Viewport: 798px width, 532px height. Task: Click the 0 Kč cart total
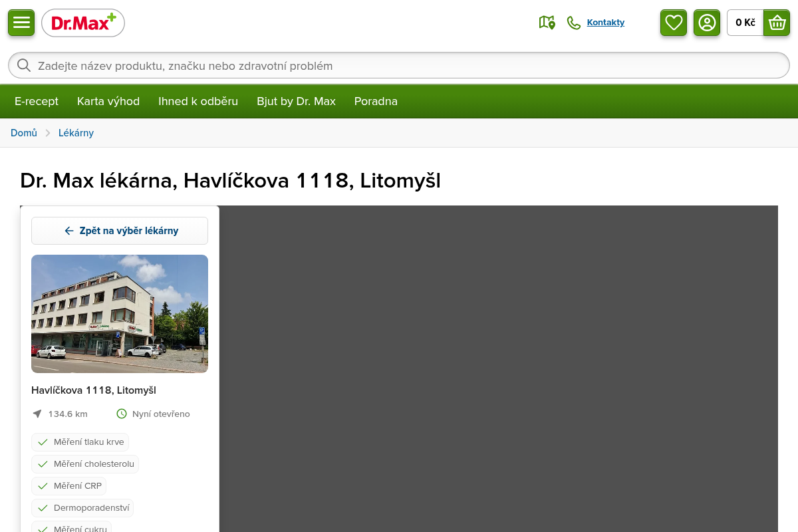coord(745,23)
